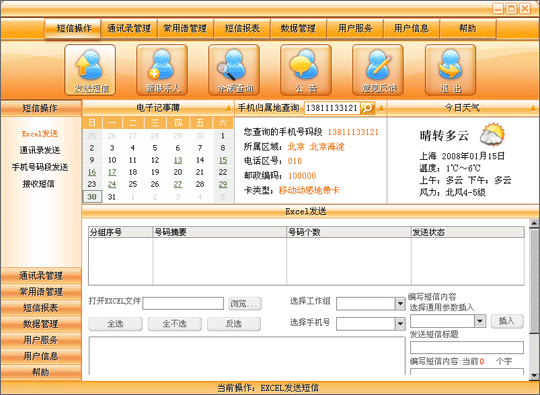Click the 退出 exit icon

click(x=450, y=70)
